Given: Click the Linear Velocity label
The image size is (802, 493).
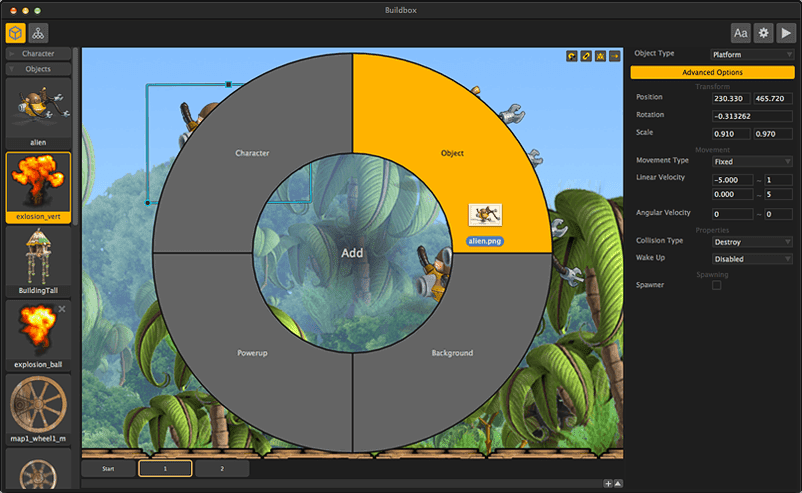Looking at the screenshot, I should (x=660, y=177).
